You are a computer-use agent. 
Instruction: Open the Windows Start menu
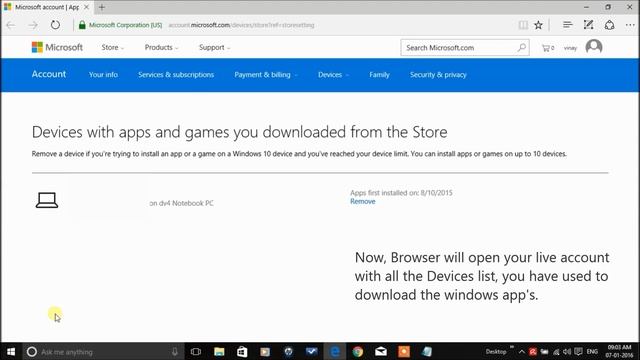[x=11, y=351]
